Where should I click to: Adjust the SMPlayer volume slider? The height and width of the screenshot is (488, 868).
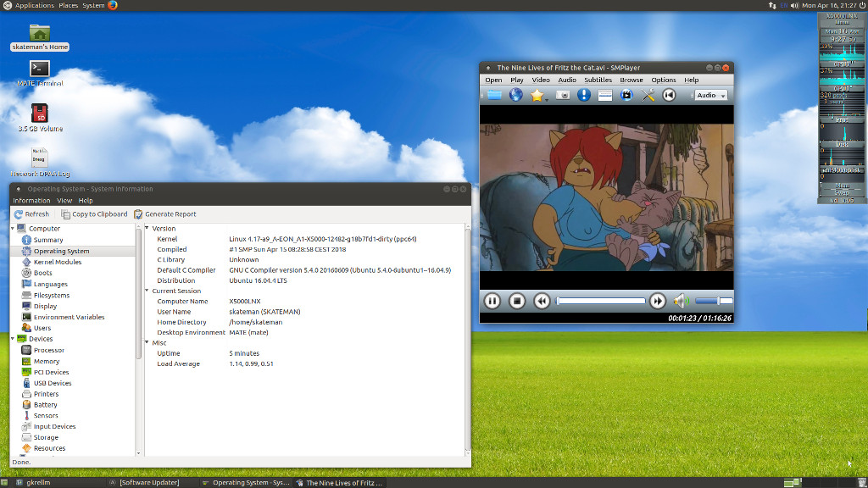coord(714,301)
